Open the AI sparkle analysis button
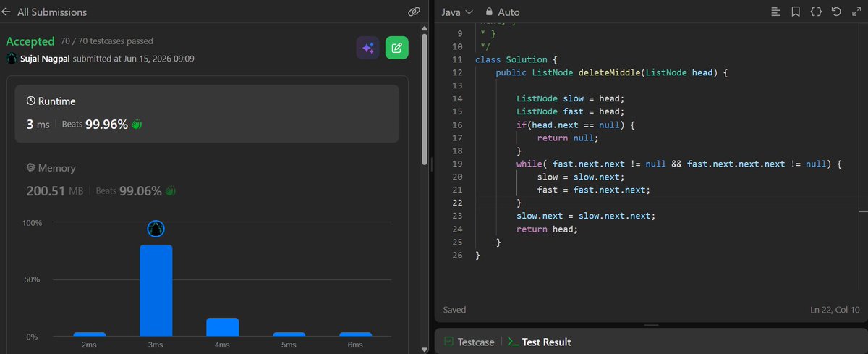Screen dimensions: 868x354 pyautogui.click(x=368, y=48)
